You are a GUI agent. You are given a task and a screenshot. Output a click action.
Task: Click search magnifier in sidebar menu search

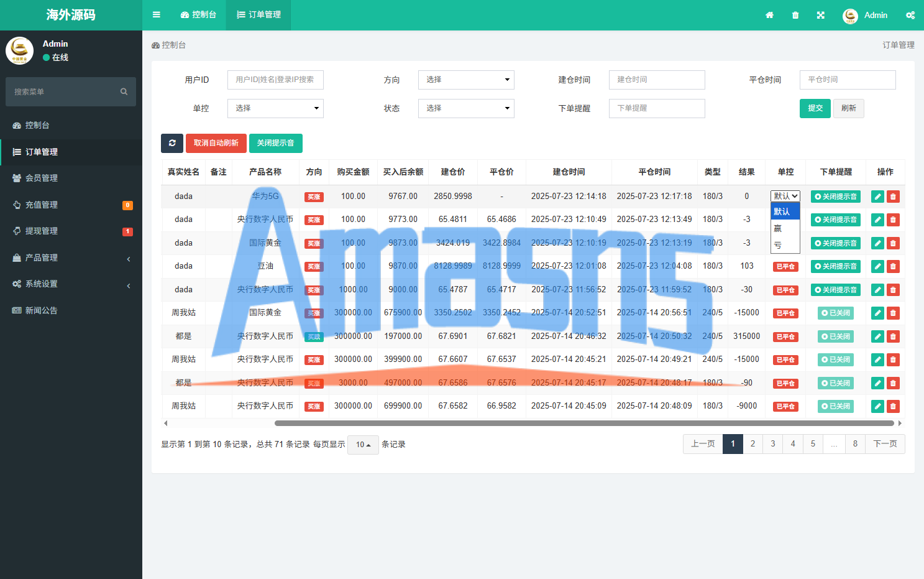tap(124, 92)
